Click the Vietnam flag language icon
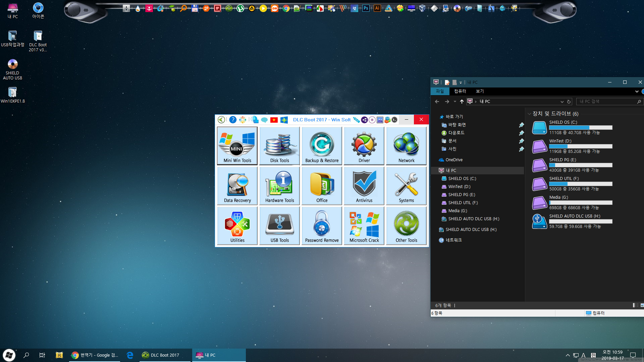Image resolution: width=644 pixels, height=362 pixels. pos(274,120)
